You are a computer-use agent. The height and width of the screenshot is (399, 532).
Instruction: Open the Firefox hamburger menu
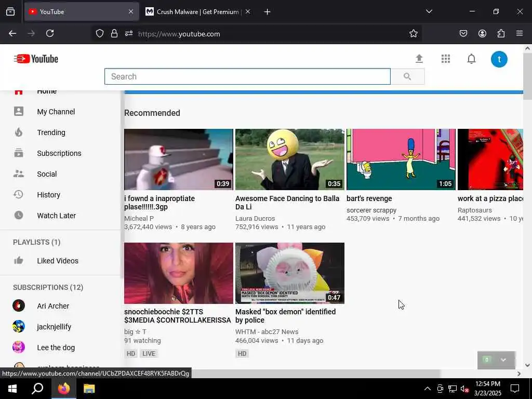click(520, 33)
